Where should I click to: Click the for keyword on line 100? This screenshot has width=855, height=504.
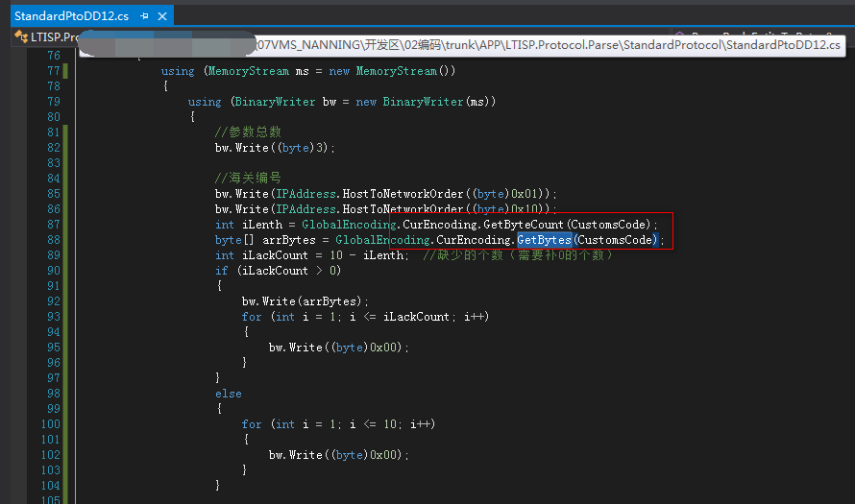[x=252, y=424]
